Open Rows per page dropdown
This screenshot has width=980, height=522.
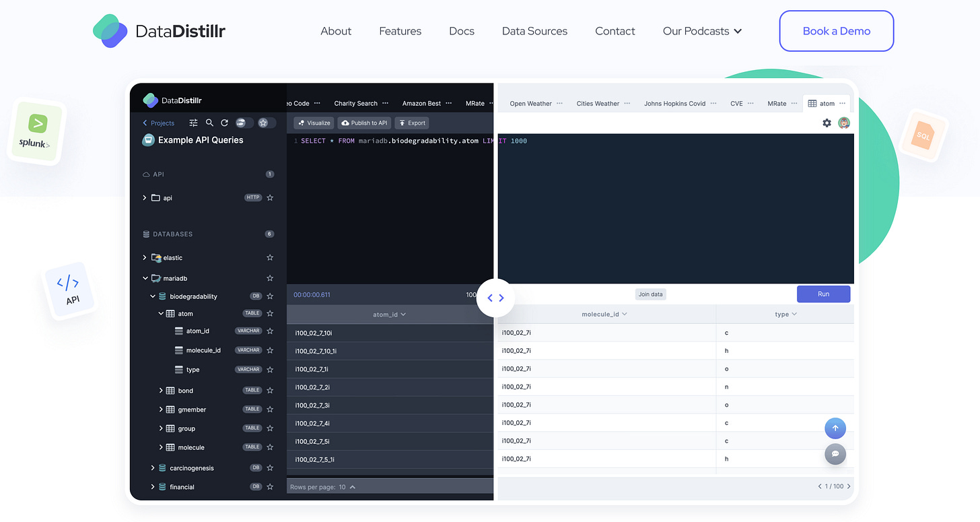347,487
